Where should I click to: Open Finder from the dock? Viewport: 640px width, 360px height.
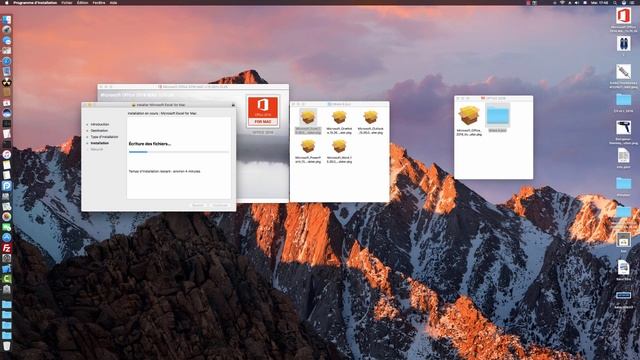click(7, 20)
